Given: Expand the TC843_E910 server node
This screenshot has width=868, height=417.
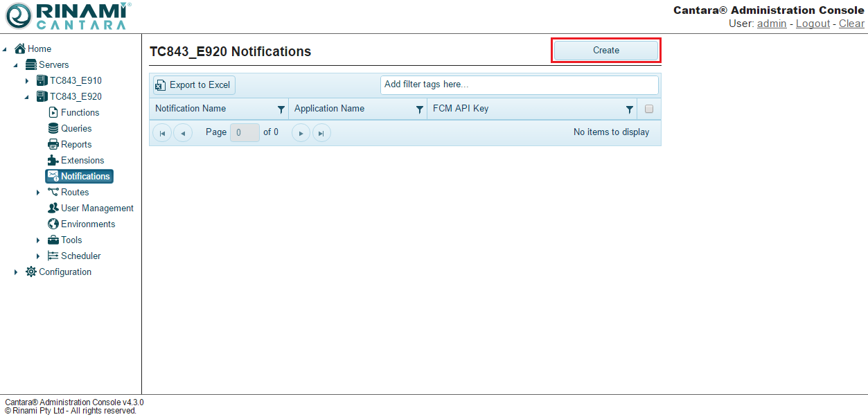Looking at the screenshot, I should pos(27,81).
